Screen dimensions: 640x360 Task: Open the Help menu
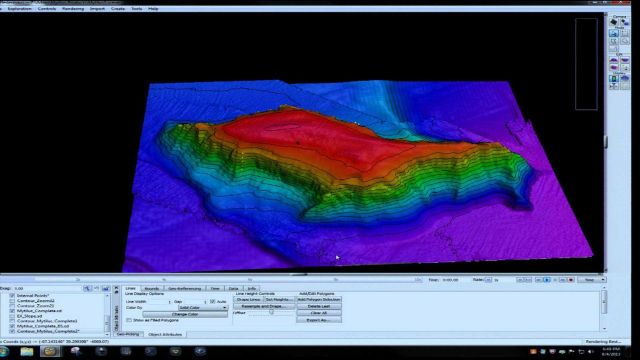click(x=153, y=9)
